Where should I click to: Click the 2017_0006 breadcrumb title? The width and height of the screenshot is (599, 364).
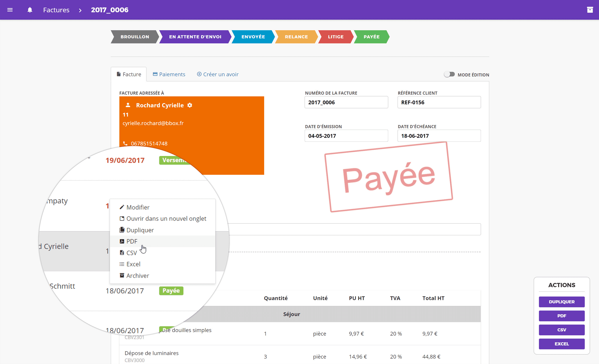point(110,10)
